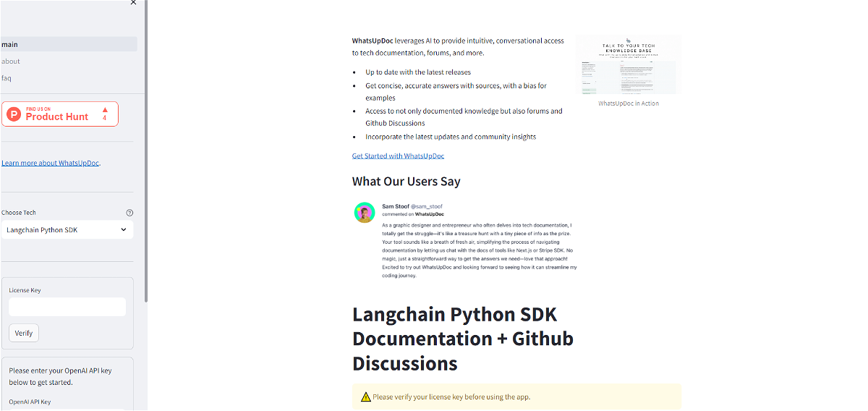
Task: Click Sam Stoof's avatar image
Action: pos(365,213)
